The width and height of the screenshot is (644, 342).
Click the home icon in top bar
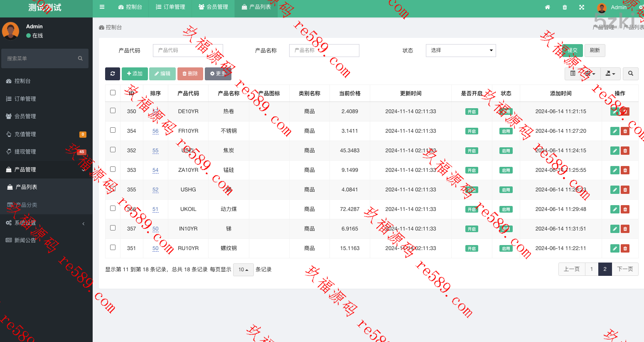[547, 7]
